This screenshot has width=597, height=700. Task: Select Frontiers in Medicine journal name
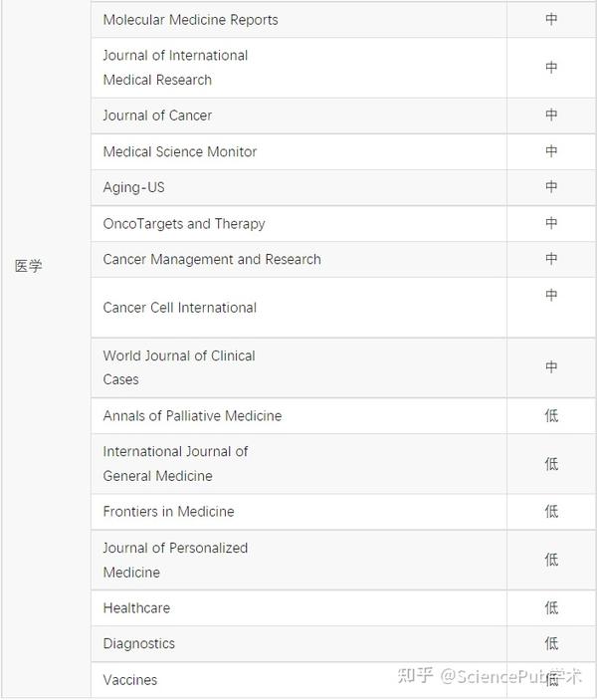pyautogui.click(x=169, y=512)
